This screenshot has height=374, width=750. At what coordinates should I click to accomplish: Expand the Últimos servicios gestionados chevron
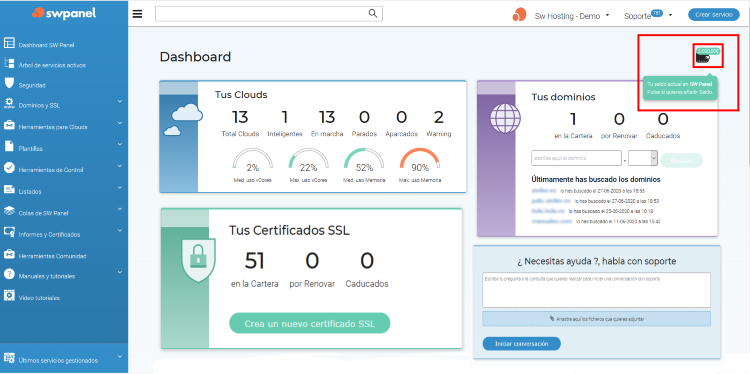(120, 356)
